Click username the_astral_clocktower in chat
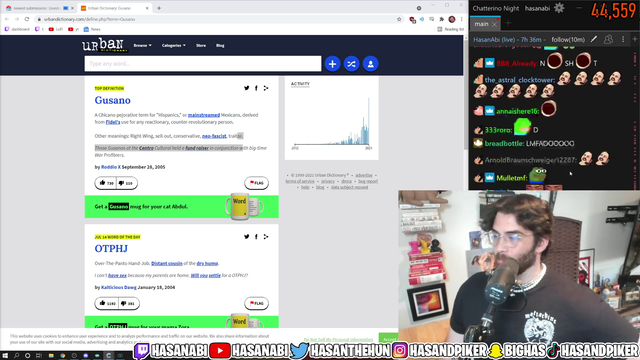Screen dimensions: 640x360 (519, 80)
